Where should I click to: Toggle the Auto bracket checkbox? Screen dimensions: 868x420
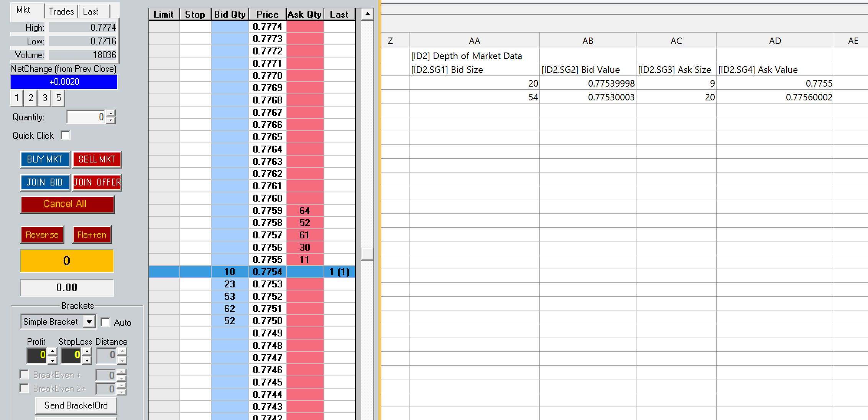105,322
